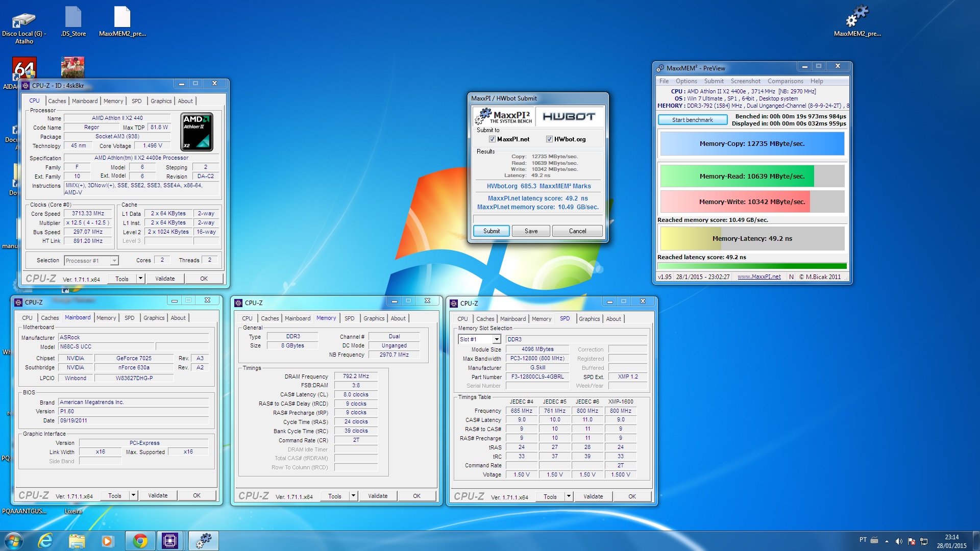Switch to Graphics tab in CPU-Z SPD window
The width and height of the screenshot is (980, 551).
pyautogui.click(x=589, y=319)
